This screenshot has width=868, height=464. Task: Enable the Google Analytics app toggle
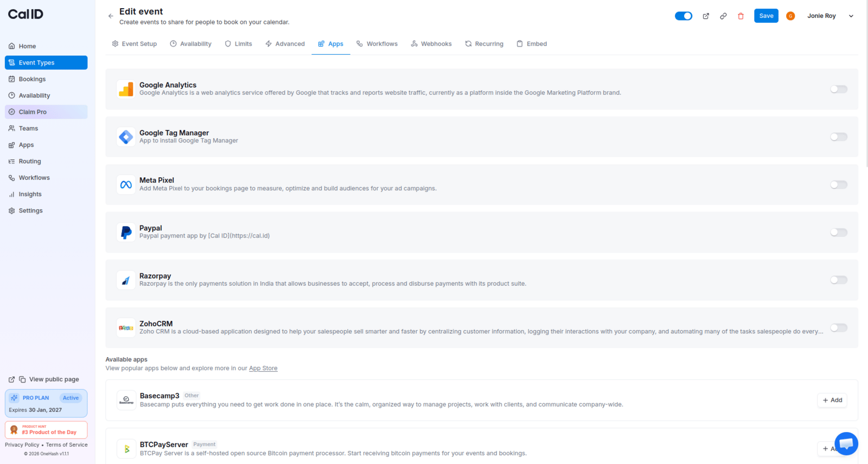click(839, 89)
